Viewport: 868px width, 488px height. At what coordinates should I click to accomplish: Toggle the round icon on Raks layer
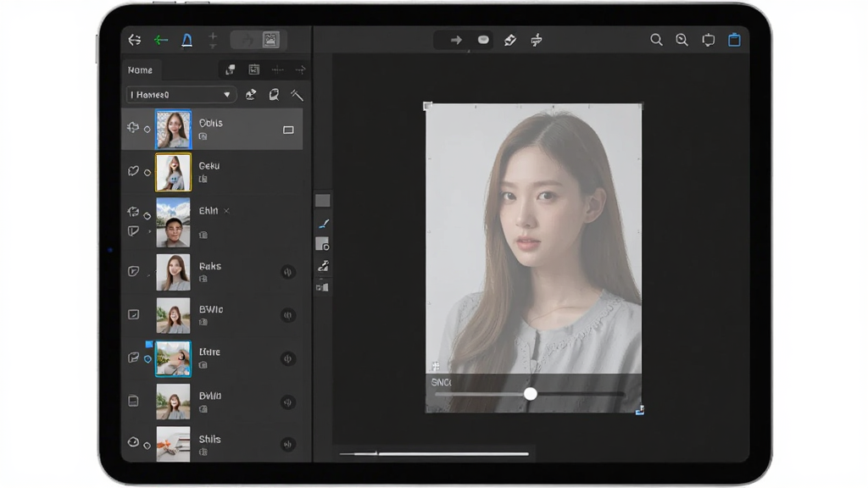[287, 272]
